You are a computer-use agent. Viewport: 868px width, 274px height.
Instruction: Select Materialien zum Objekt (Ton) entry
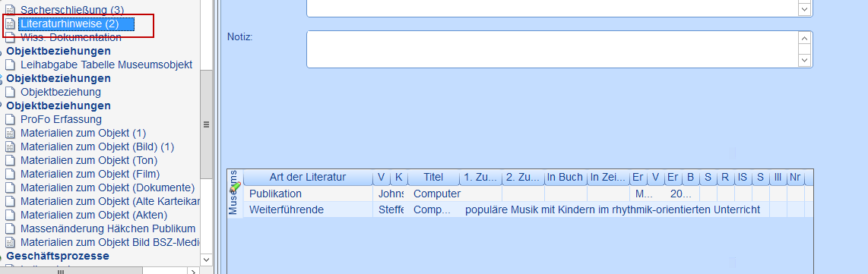pyautogui.click(x=89, y=160)
